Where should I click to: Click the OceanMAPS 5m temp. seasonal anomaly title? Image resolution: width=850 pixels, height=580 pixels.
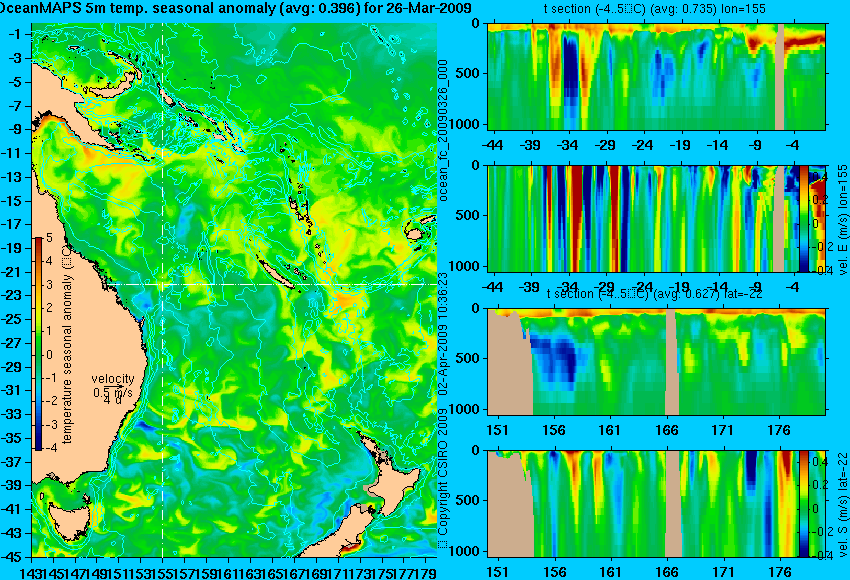[235, 8]
